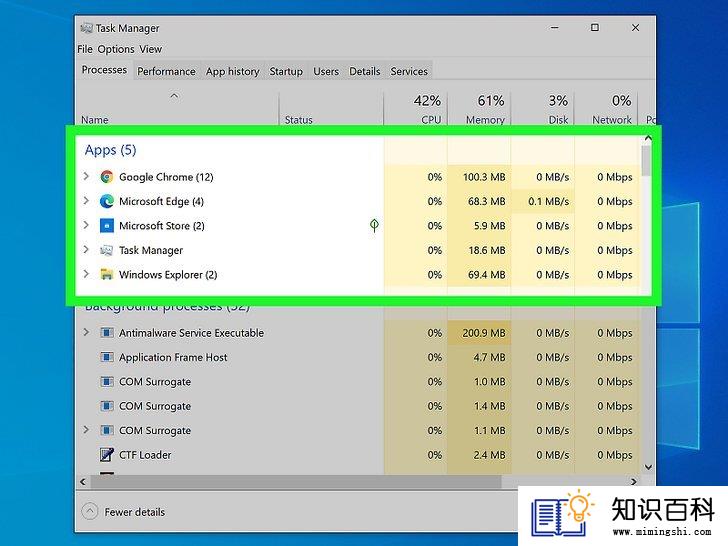Click Windows Explorer's 69.4 MB memory value
This screenshot has height=546, width=728.
point(487,274)
